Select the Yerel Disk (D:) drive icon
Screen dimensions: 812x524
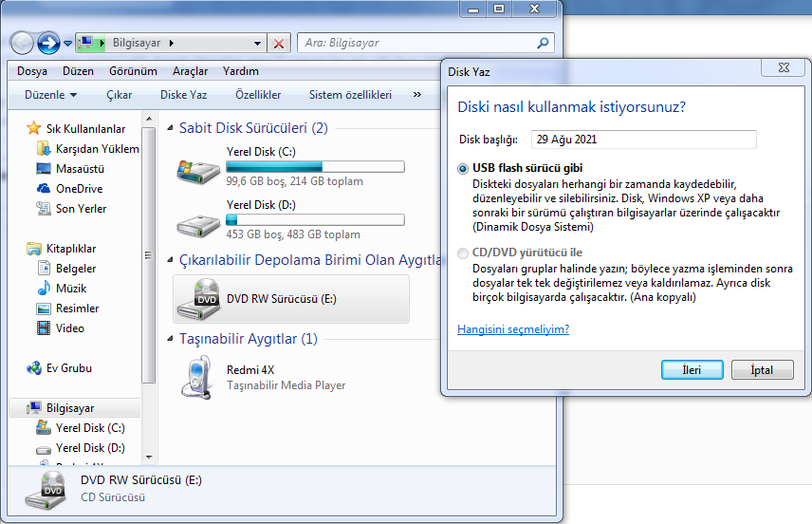[x=198, y=225]
